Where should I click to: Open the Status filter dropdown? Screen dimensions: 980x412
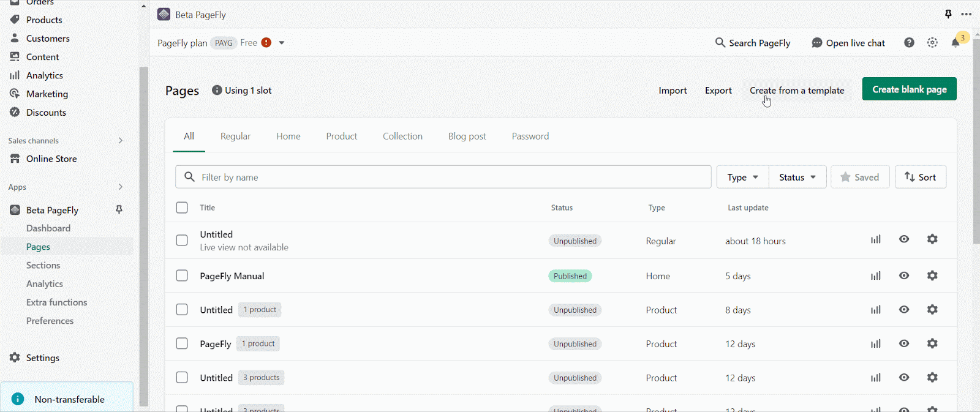(797, 177)
